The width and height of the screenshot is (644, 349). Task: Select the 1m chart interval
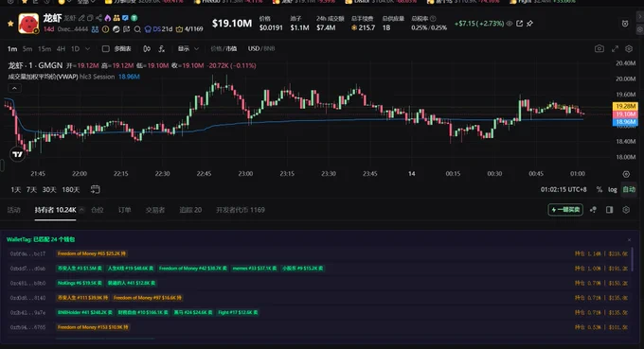[x=12, y=49]
